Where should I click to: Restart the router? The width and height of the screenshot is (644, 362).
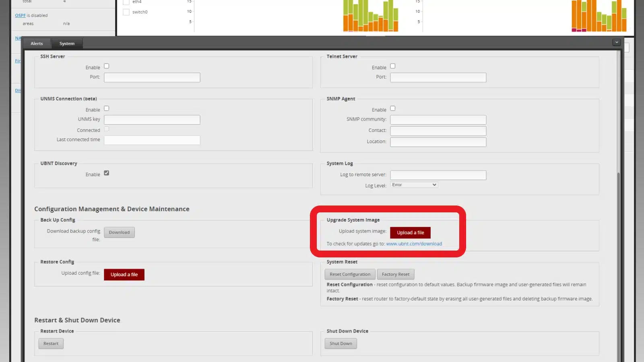coord(51,343)
